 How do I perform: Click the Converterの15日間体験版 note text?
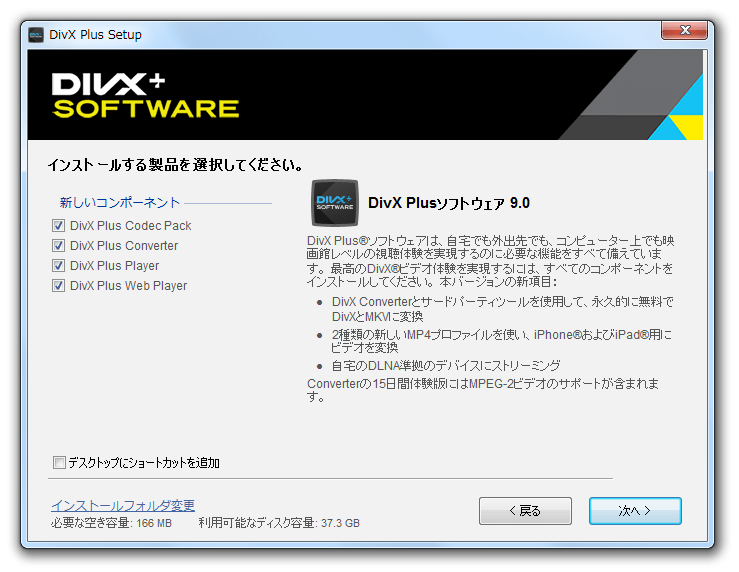(x=483, y=390)
